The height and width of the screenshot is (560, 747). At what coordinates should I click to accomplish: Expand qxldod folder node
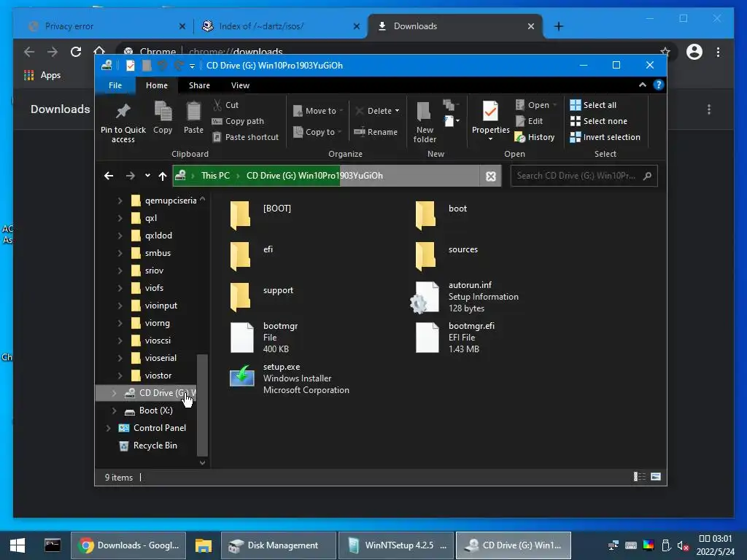[120, 236]
